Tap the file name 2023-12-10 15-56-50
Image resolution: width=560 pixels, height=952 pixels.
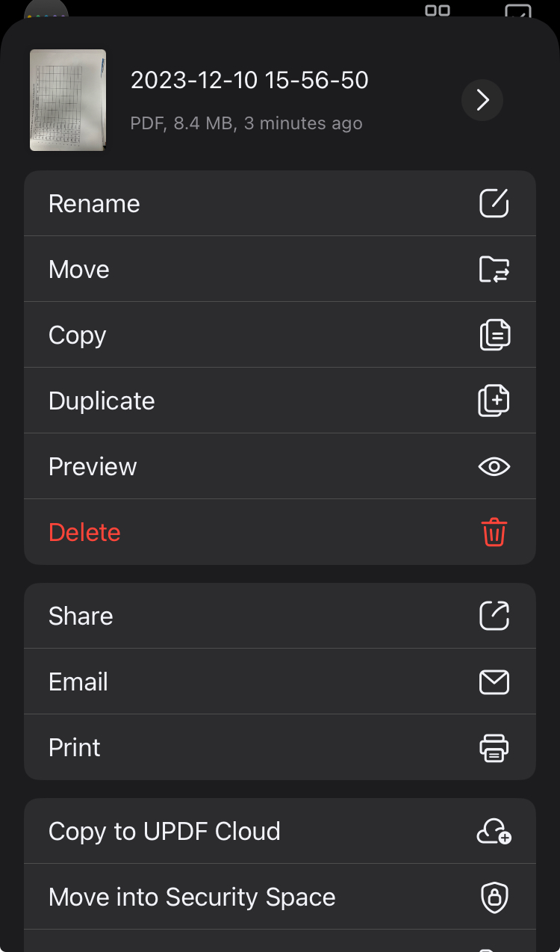pos(249,81)
